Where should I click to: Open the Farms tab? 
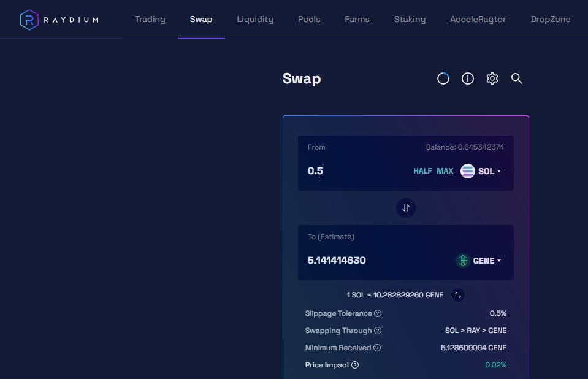pyautogui.click(x=357, y=19)
